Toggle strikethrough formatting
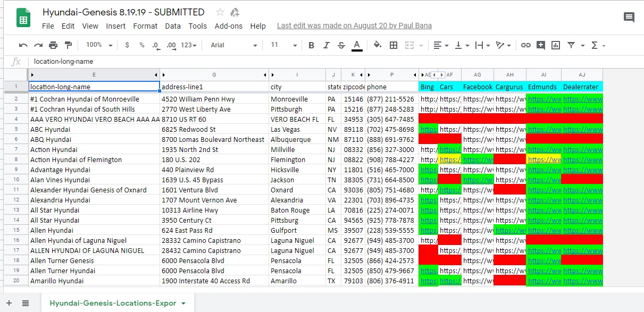The height and width of the screenshot is (312, 644). point(341,45)
